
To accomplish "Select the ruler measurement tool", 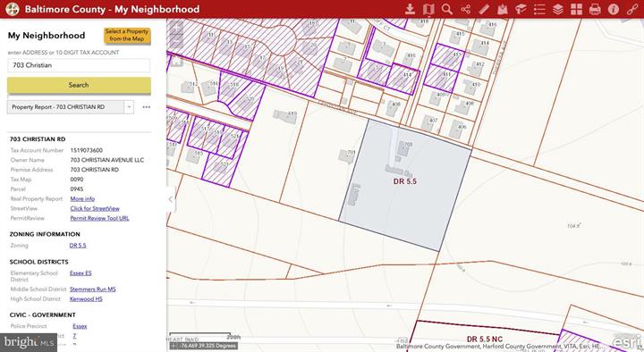I will pos(484,9).
